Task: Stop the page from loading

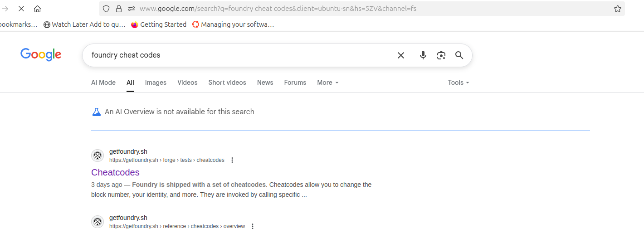Action: point(21,9)
